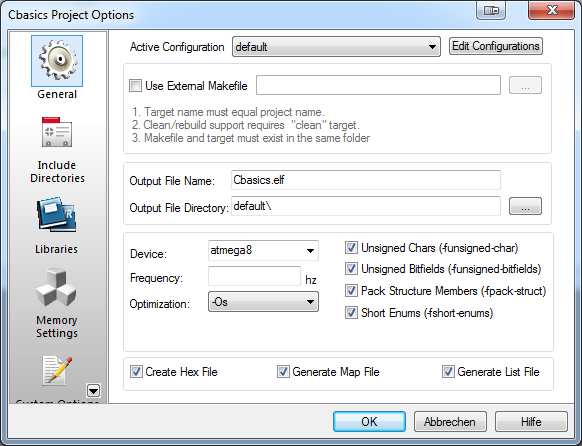Toggle Short Enums (-fshort-enums) checkbox
Viewport: 582px width, 446px height.
(351, 313)
